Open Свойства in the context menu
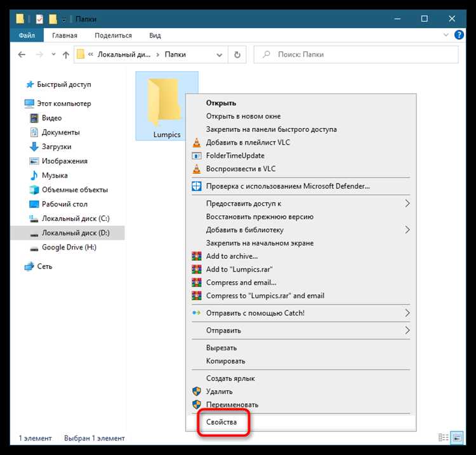Image resolution: width=476 pixels, height=455 pixels. (x=301, y=422)
